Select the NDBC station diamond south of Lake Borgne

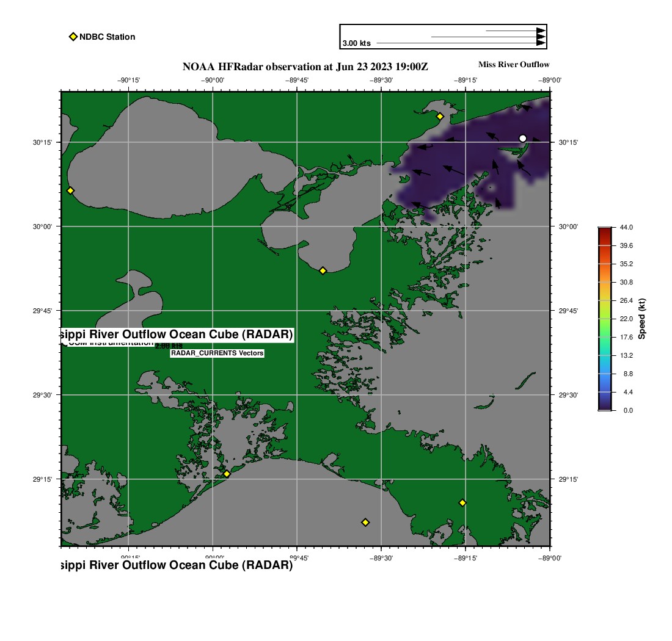pos(323,270)
